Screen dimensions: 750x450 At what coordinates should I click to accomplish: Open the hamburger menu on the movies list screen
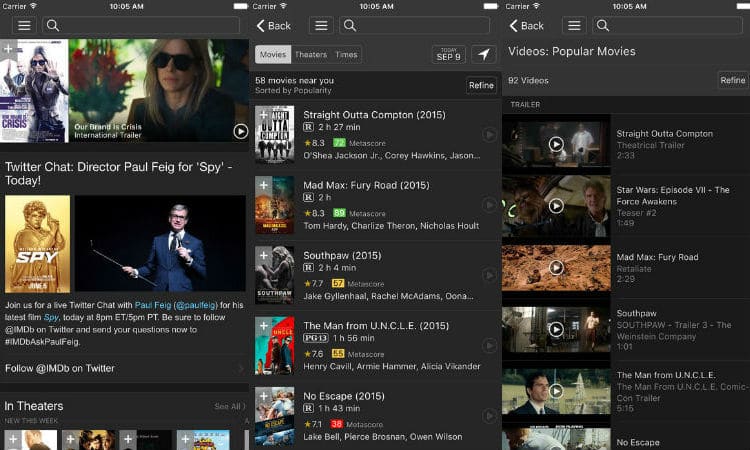pyautogui.click(x=321, y=25)
